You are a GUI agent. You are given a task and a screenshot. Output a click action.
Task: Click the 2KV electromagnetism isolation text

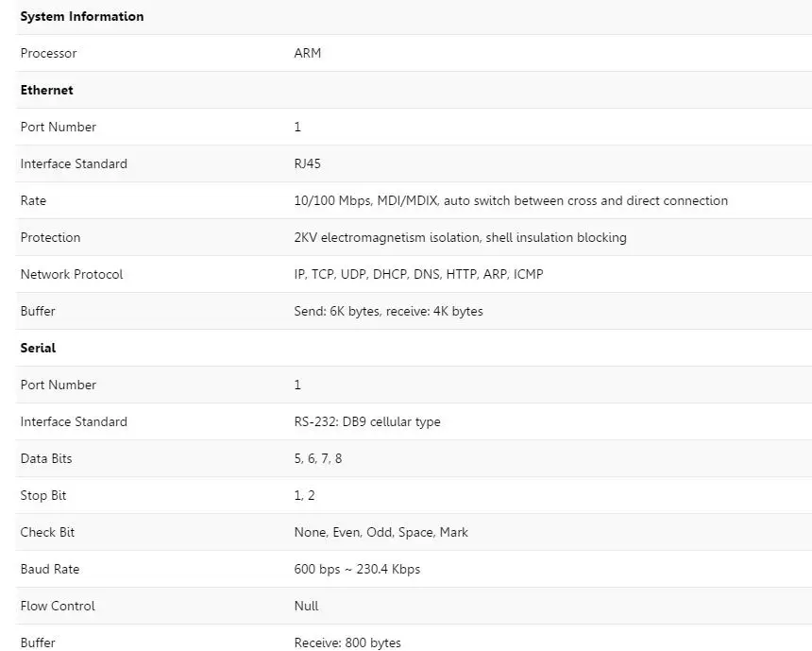[460, 237]
